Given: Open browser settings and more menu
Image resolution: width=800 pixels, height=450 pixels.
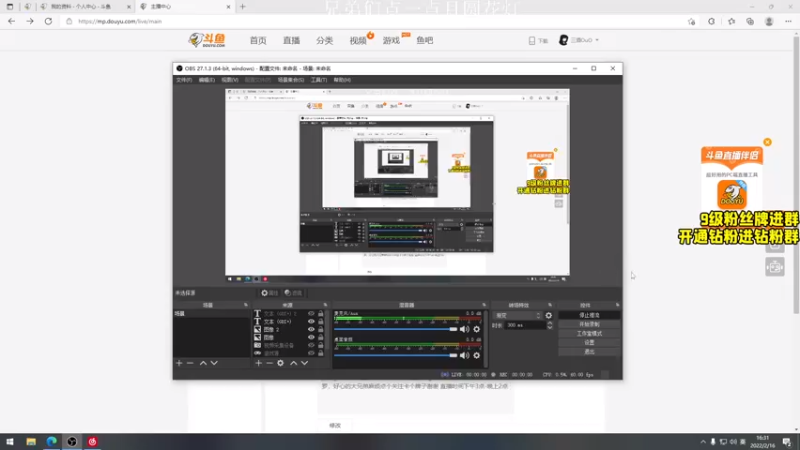Looking at the screenshot, I should [x=788, y=21].
